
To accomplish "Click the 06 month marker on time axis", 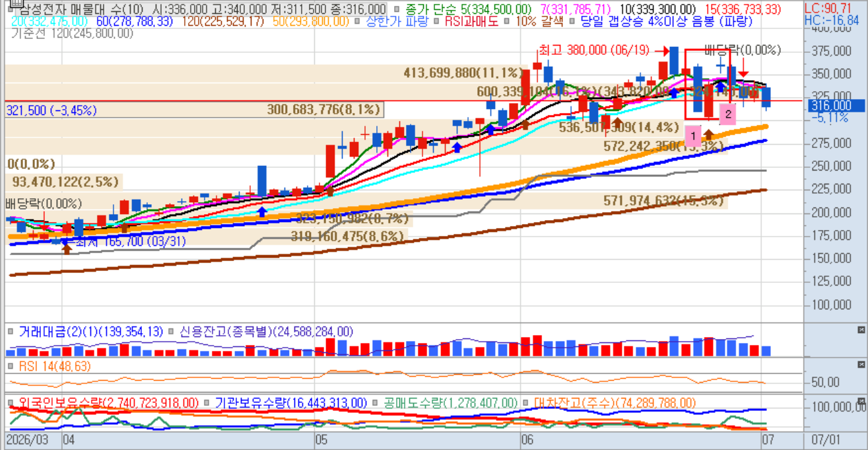I will pos(527,439).
